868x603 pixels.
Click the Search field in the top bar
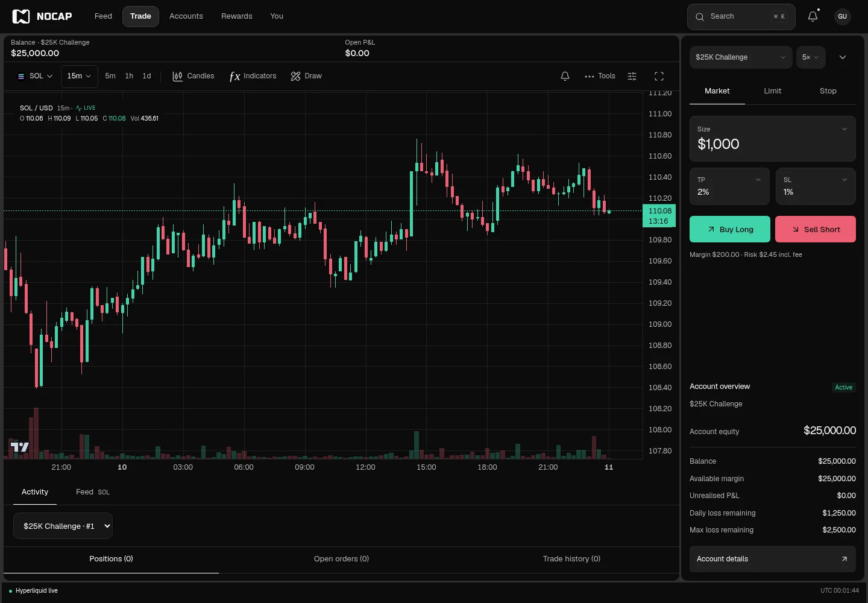tap(741, 17)
